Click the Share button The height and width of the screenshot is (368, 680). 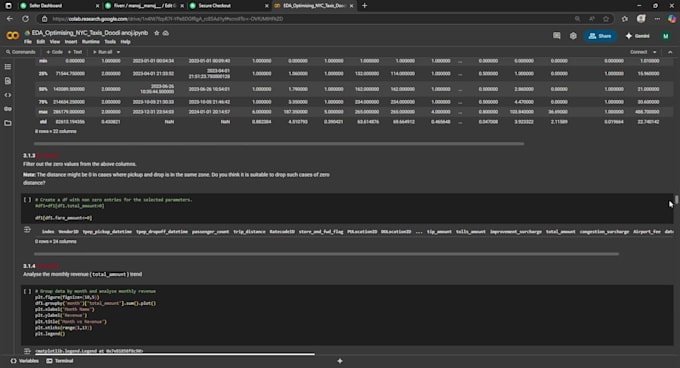(600, 36)
